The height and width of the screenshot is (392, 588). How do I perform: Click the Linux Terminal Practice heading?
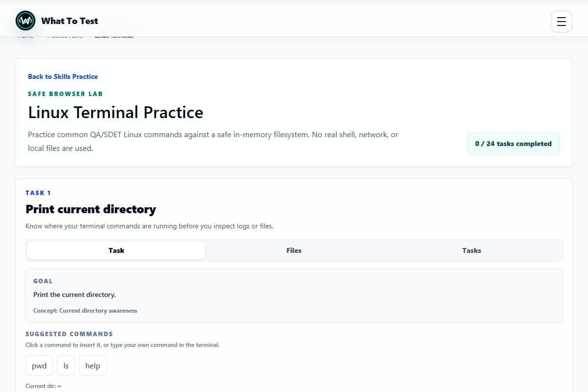pyautogui.click(x=116, y=112)
